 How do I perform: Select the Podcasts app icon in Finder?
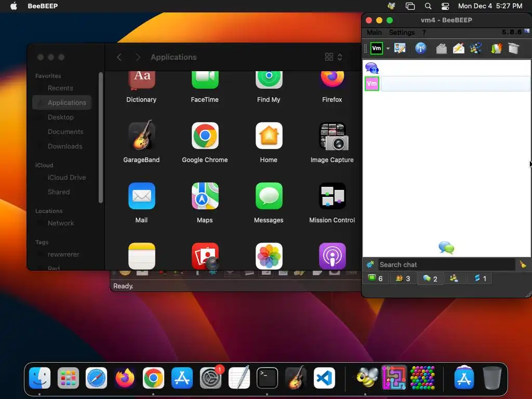click(x=332, y=256)
